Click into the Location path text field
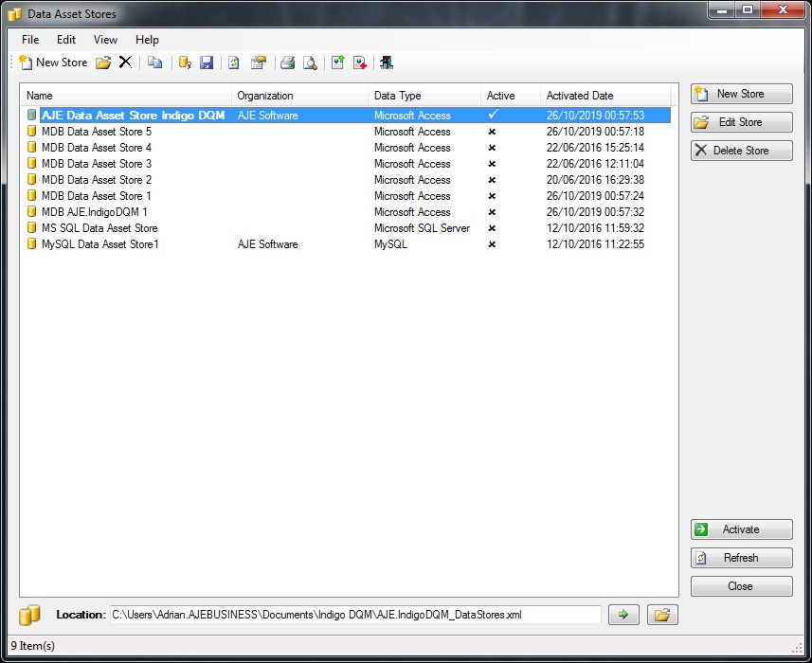The height and width of the screenshot is (663, 812). pos(355,615)
